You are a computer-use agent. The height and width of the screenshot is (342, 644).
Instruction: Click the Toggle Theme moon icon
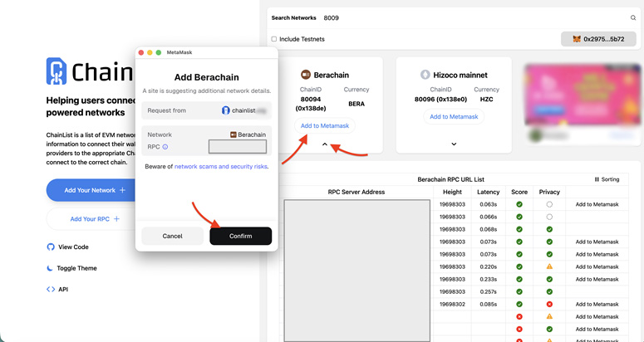[51, 268]
